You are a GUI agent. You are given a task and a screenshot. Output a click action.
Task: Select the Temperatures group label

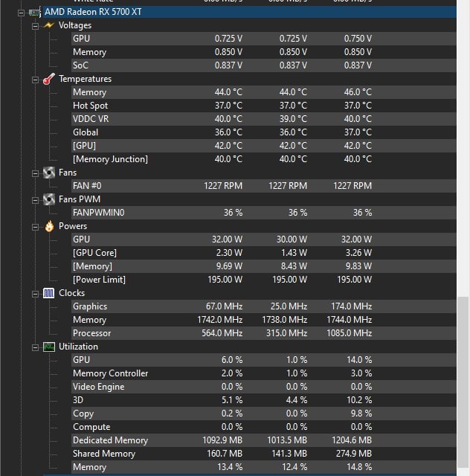(85, 79)
